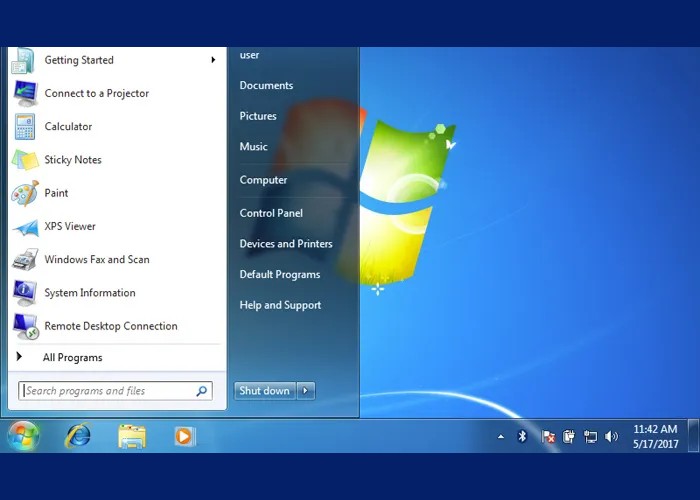
Task: Click the Windows Fax and Scan icon
Action: [x=25, y=260]
